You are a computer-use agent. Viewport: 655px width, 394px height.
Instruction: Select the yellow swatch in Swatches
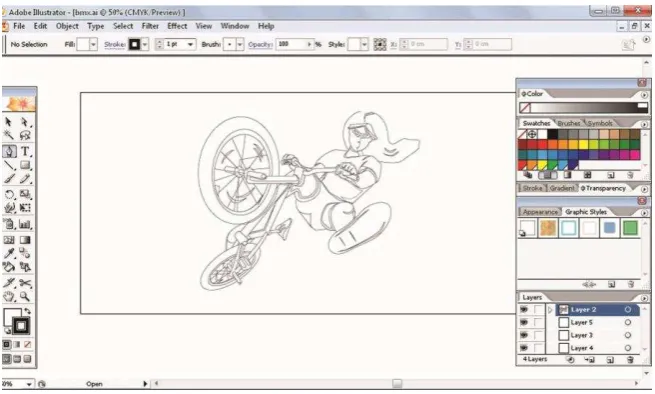pyautogui.click(x=583, y=145)
